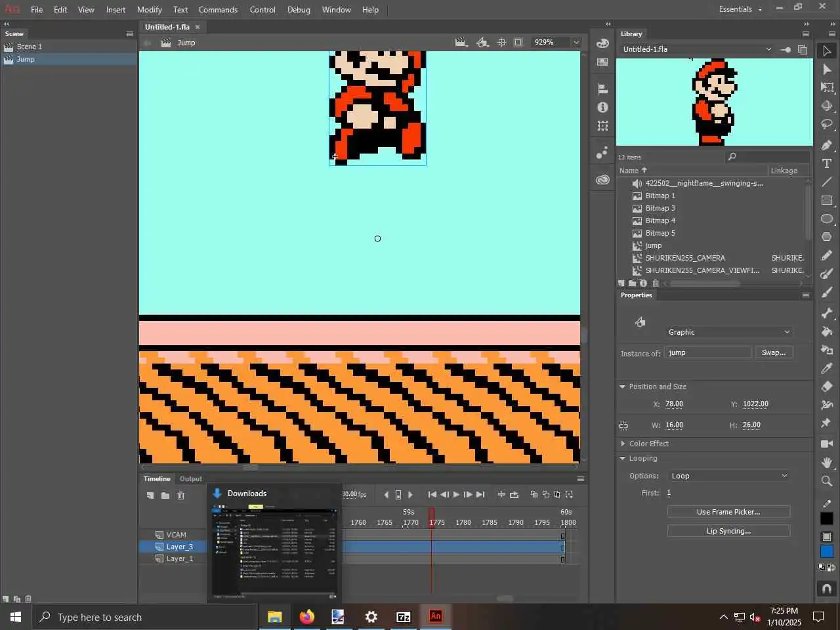Image resolution: width=840 pixels, height=630 pixels.
Task: Select the Eraser tool
Action: pos(827,387)
